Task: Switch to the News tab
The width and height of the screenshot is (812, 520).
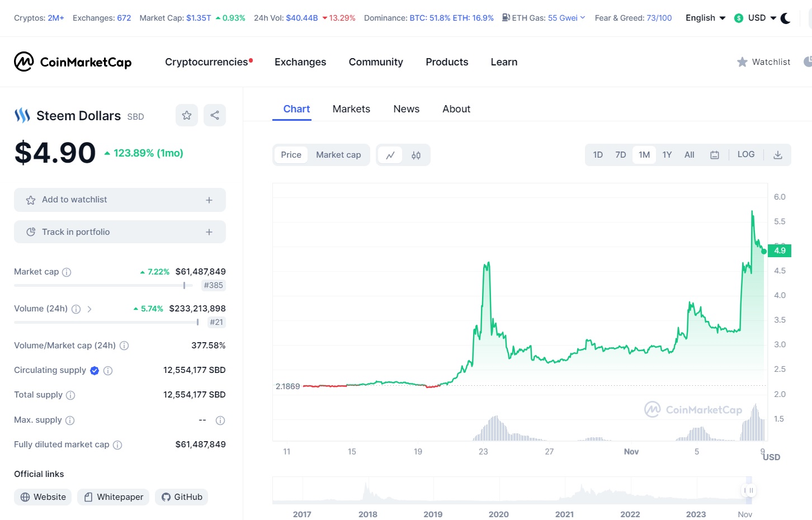Action: click(407, 109)
